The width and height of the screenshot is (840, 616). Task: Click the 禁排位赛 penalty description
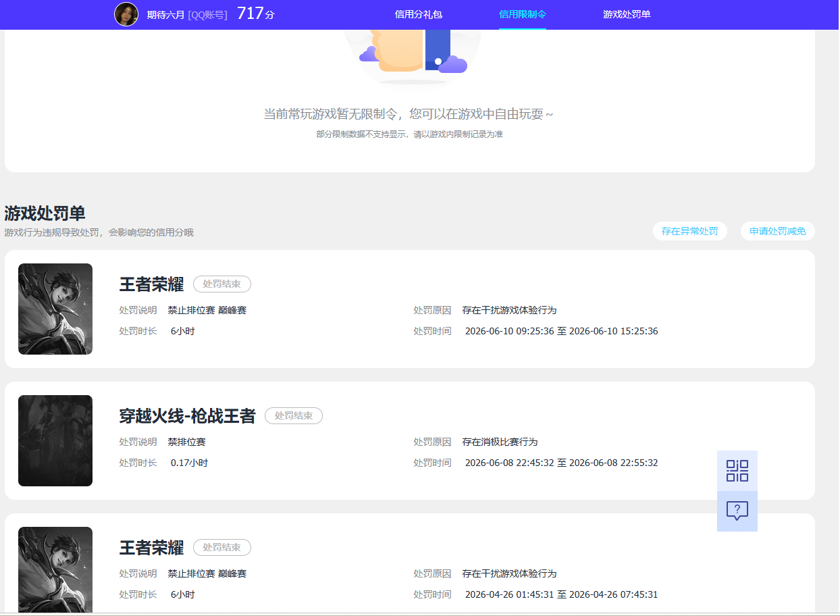pyautogui.click(x=187, y=442)
